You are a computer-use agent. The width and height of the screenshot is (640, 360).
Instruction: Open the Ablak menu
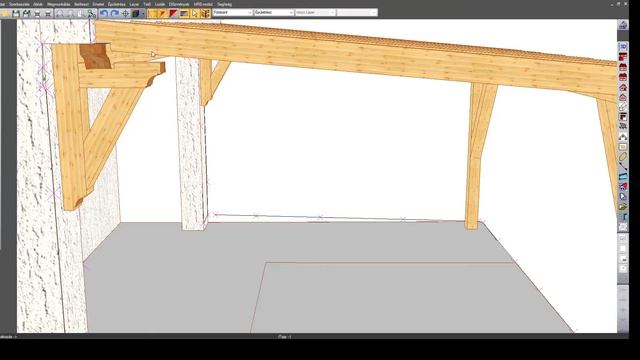pyautogui.click(x=38, y=4)
